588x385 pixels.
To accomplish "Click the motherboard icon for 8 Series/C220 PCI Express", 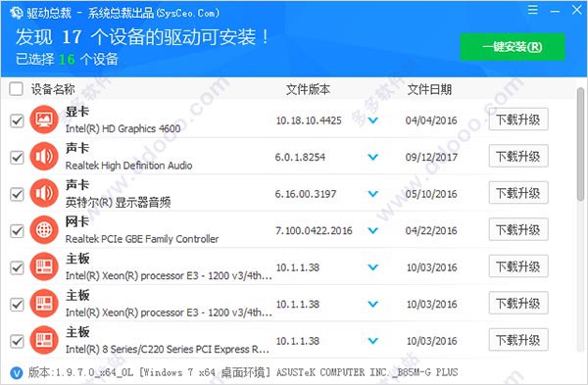I will coord(44,340).
